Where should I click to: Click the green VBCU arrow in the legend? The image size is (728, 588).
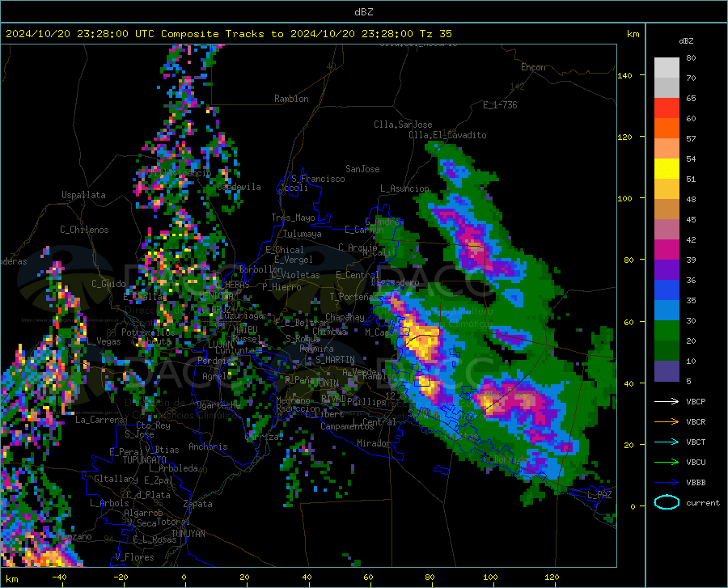[667, 463]
